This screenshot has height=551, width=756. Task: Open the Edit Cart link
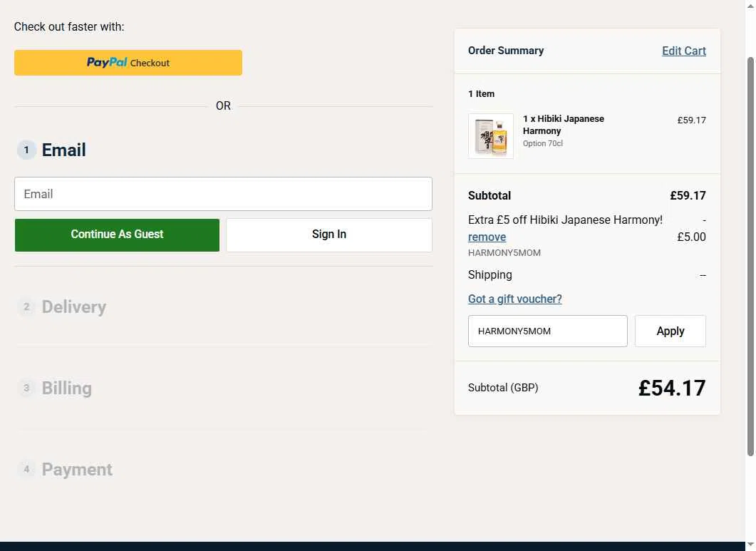pyautogui.click(x=684, y=51)
